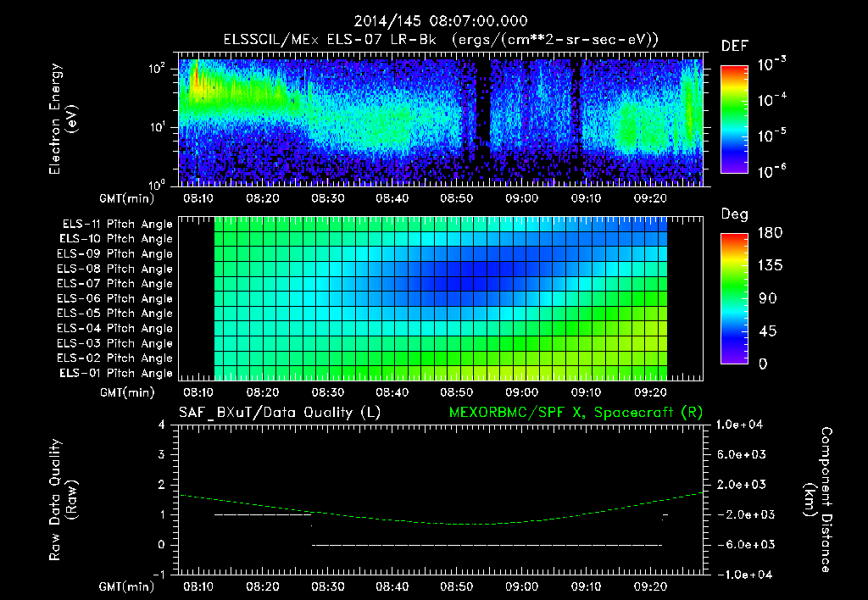This screenshot has width=868, height=600.
Task: Click the Component Distance (km) axis label
Action: pyautogui.click(x=818, y=500)
